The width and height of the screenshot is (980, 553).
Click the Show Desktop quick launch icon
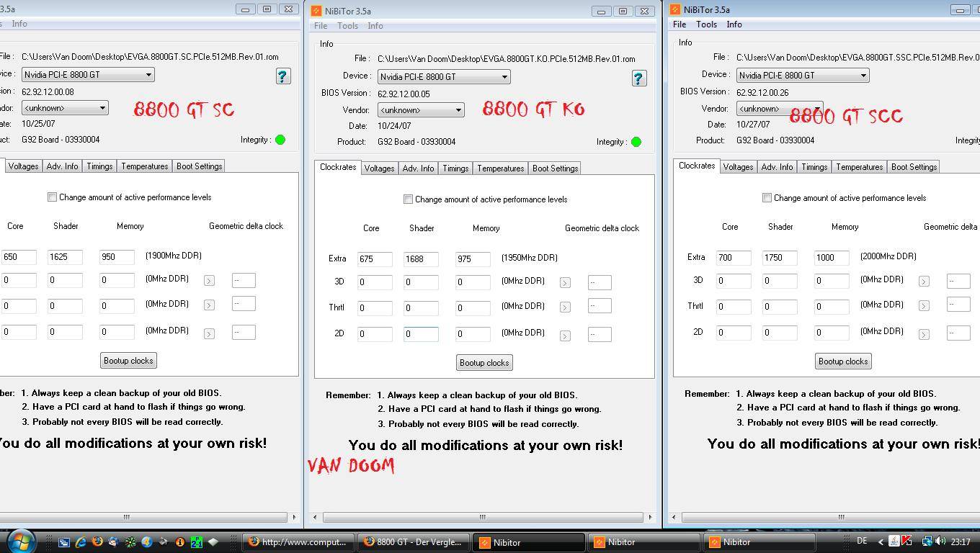click(x=63, y=542)
